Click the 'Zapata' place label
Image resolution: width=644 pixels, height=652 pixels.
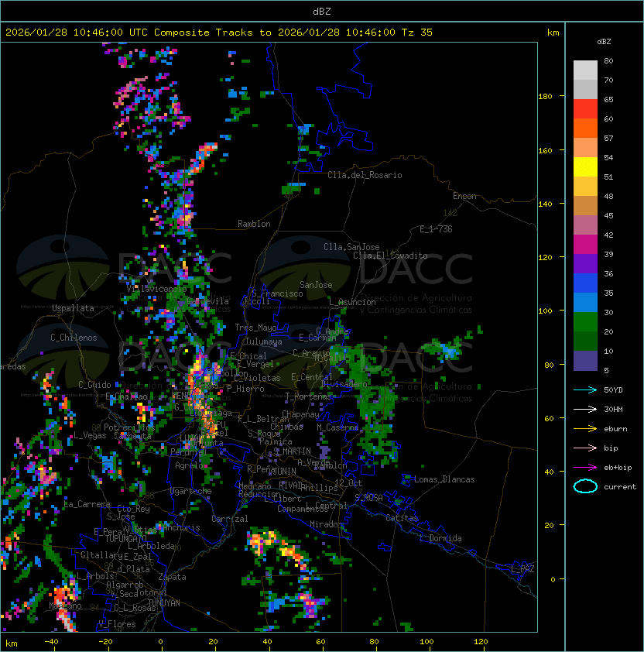[x=172, y=577]
